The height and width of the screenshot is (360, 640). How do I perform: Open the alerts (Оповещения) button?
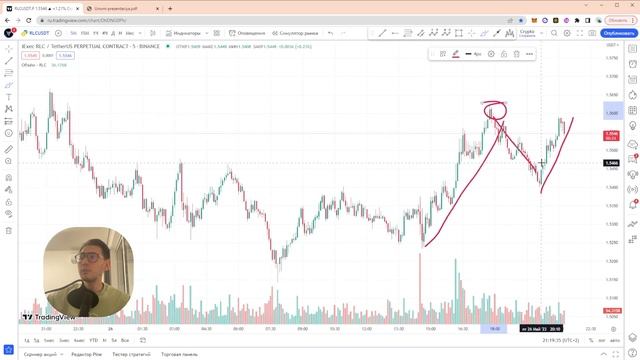247,33
